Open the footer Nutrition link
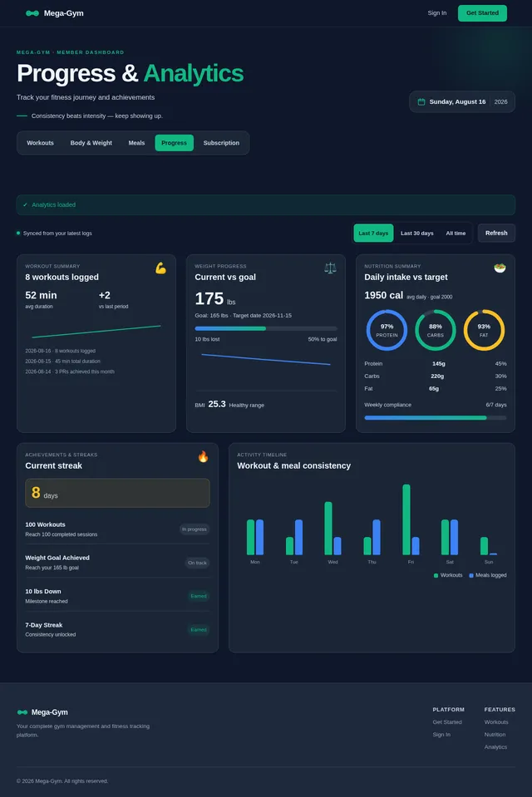 (x=495, y=735)
